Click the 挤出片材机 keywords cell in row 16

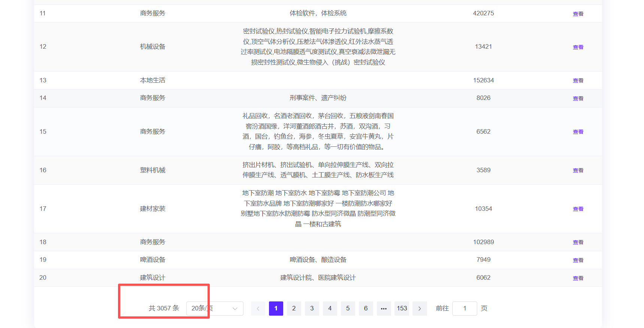(318, 170)
